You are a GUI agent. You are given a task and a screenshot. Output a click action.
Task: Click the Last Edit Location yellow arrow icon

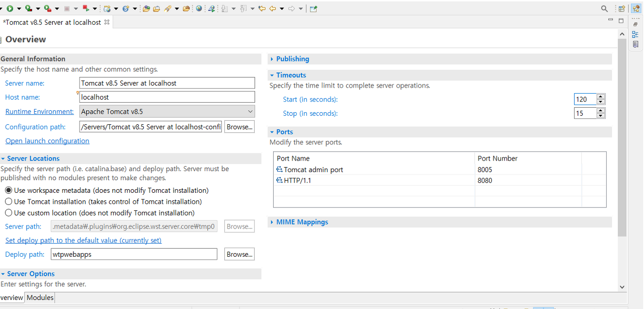(x=262, y=9)
